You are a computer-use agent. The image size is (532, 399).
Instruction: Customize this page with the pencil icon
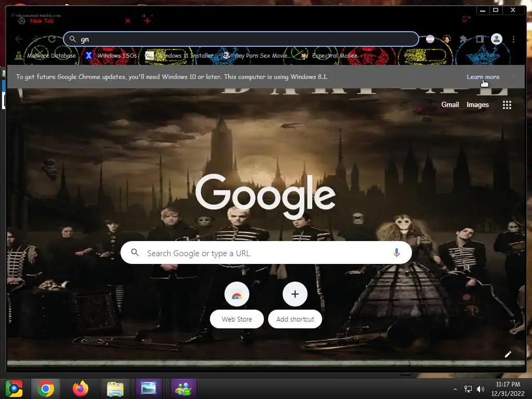coord(508,354)
